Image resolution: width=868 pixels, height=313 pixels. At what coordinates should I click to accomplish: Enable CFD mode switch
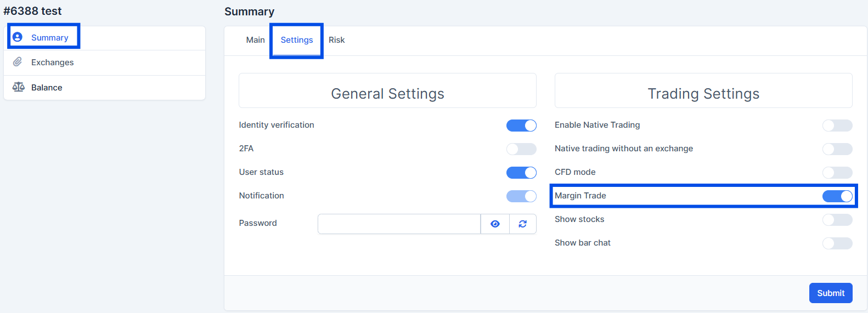[x=837, y=173]
